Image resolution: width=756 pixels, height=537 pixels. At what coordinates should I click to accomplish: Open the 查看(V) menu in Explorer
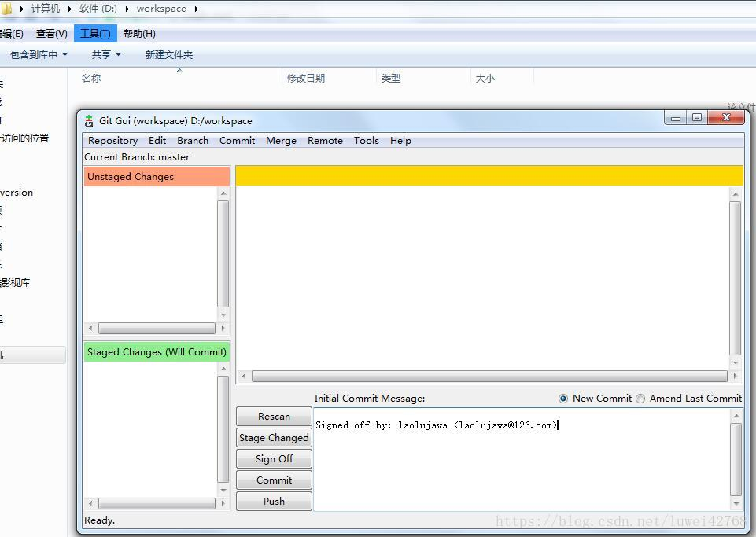click(x=52, y=33)
